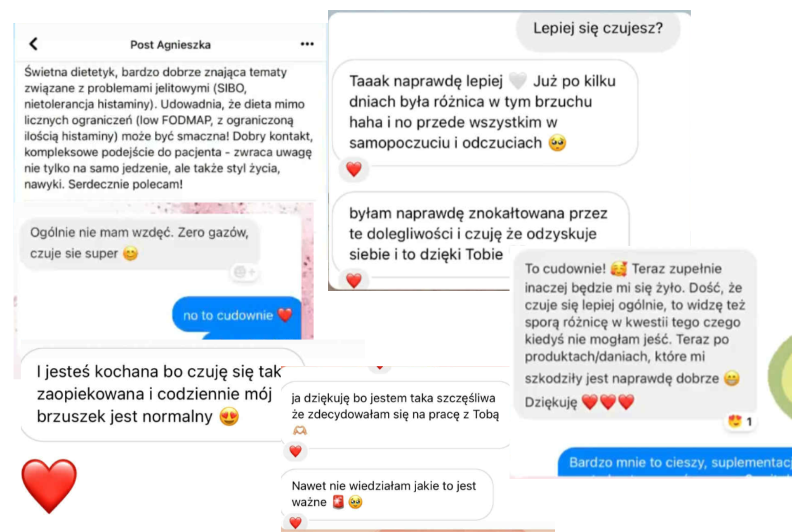This screenshot has width=792, height=532.
Task: Open the three-dot menu on Post Agnieszka
Action: pos(307,44)
